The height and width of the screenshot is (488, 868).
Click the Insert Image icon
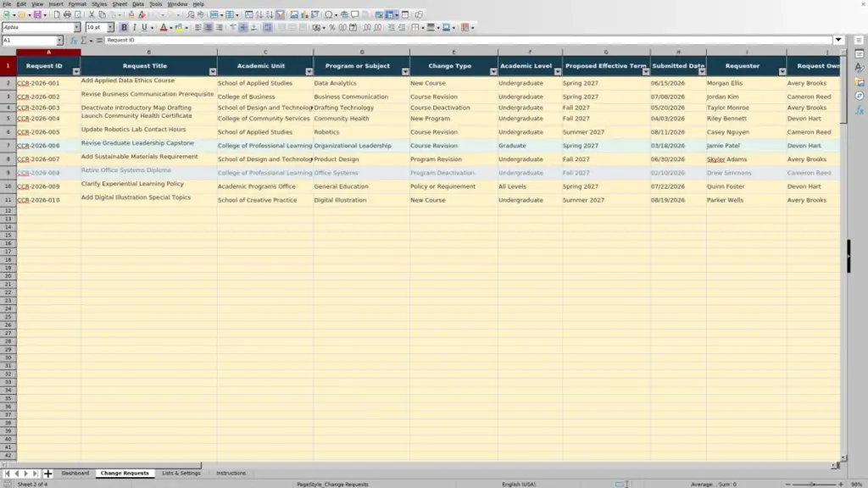coord(294,14)
